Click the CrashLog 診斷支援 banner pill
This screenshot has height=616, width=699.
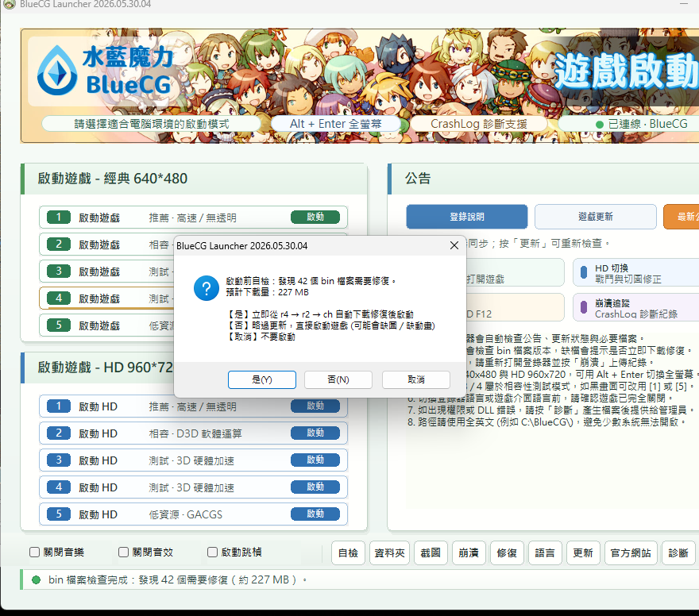[x=478, y=124]
